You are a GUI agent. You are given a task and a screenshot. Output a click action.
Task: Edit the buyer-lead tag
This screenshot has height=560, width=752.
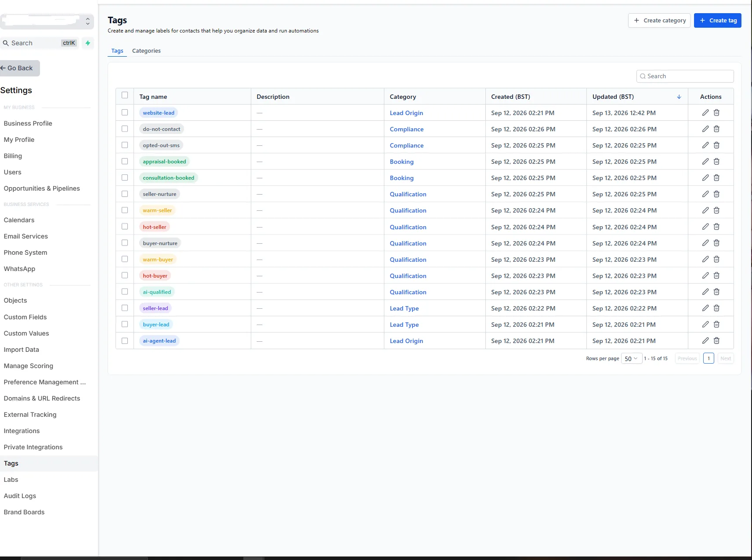705,324
